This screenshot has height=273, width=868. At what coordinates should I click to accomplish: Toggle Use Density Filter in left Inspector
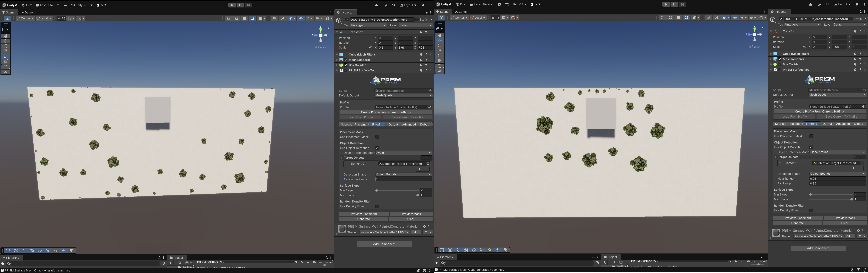tap(377, 206)
